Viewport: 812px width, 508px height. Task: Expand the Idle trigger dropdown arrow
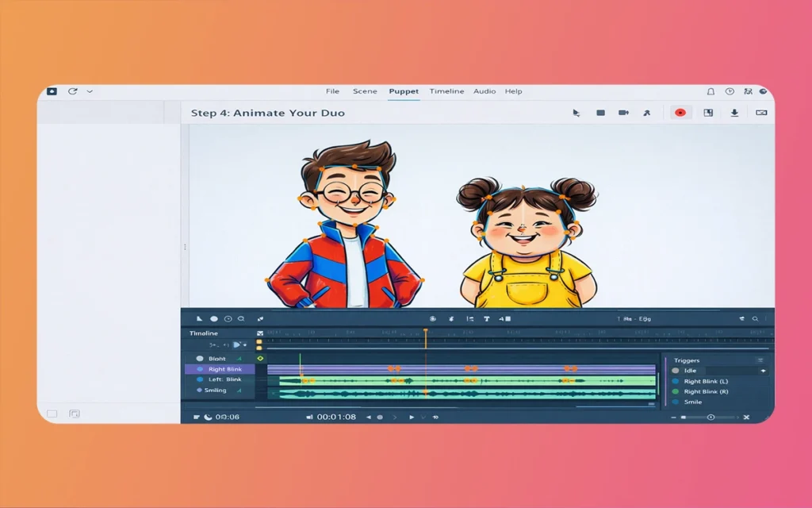tap(763, 371)
